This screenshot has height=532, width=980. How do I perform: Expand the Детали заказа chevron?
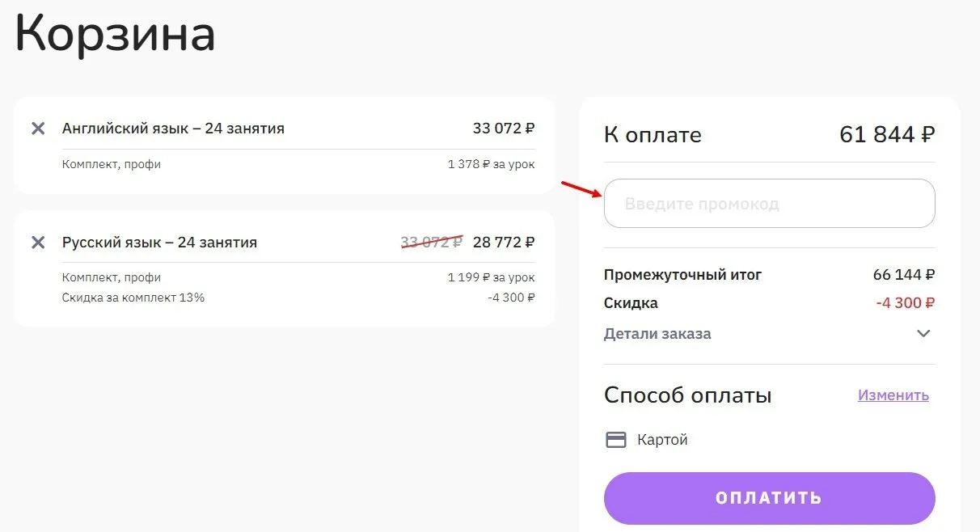click(923, 334)
